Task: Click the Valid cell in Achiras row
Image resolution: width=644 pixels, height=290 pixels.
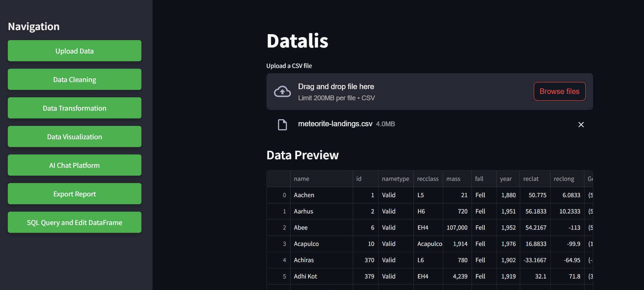Action: click(396, 260)
